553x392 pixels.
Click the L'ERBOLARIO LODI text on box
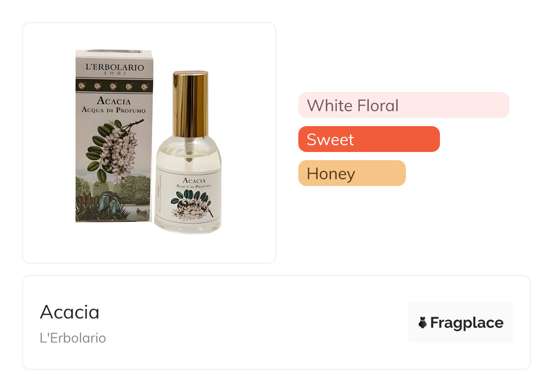114,69
